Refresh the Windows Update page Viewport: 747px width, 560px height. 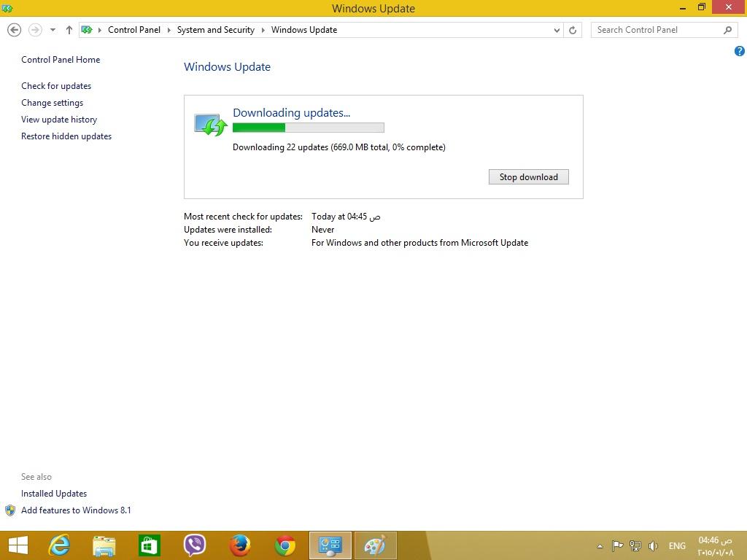coord(573,30)
